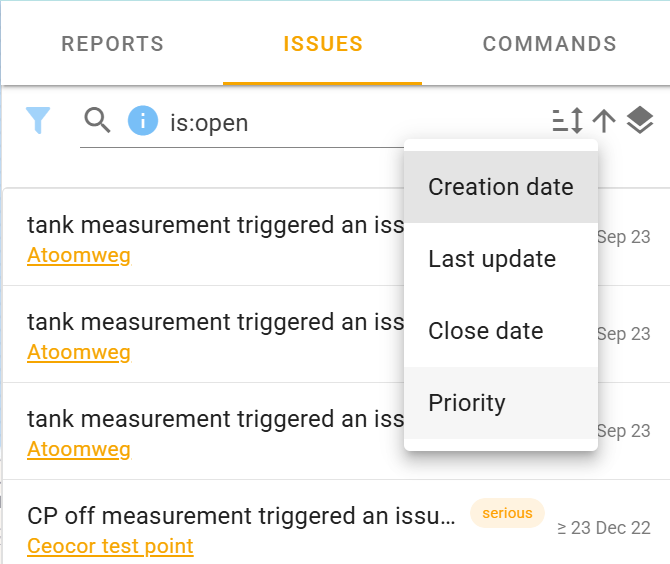The width and height of the screenshot is (670, 564).
Task: Open the first Atoomweg link
Action: click(78, 255)
